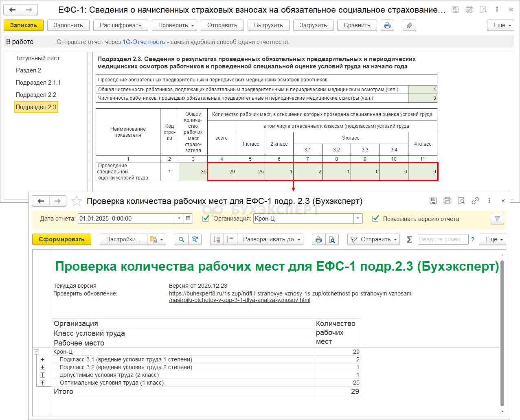Click the magnifier find icon in report toolbar
This screenshot has height=420, width=520.
click(181, 240)
